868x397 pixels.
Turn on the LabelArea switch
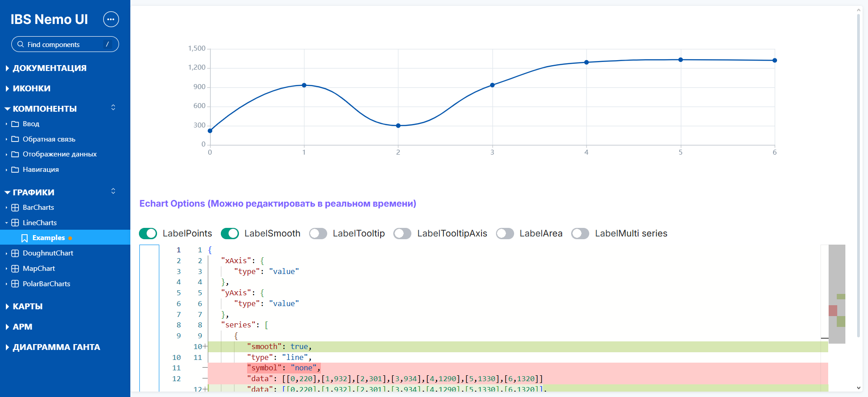(x=505, y=233)
